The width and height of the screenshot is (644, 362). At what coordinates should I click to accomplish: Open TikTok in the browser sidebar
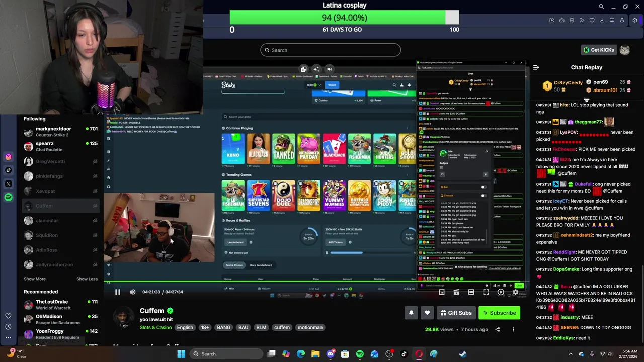point(8,170)
